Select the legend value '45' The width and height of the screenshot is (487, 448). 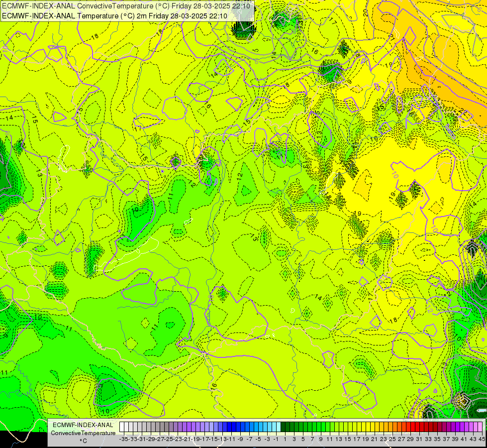(x=482, y=439)
